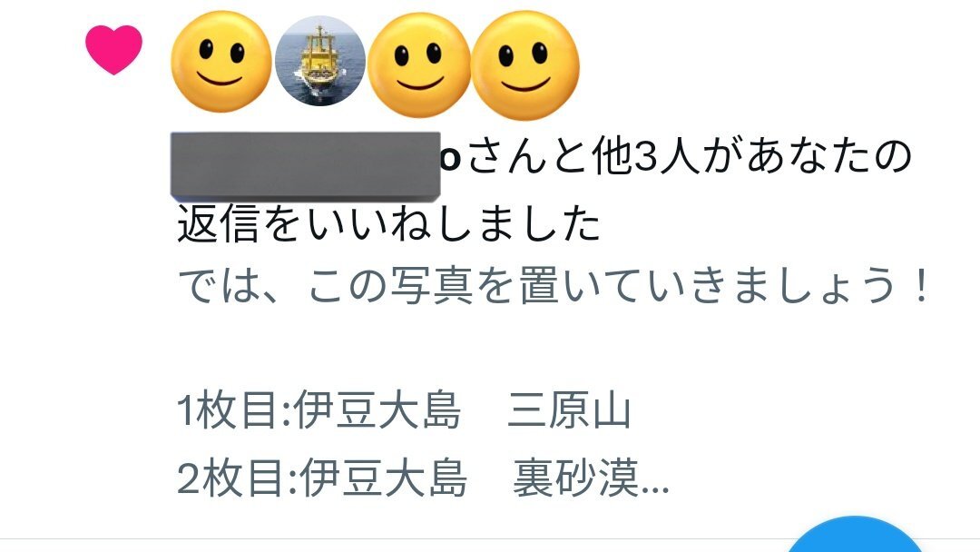
Task: Open the '返信をいいねしました' notification line
Action: pos(388,224)
